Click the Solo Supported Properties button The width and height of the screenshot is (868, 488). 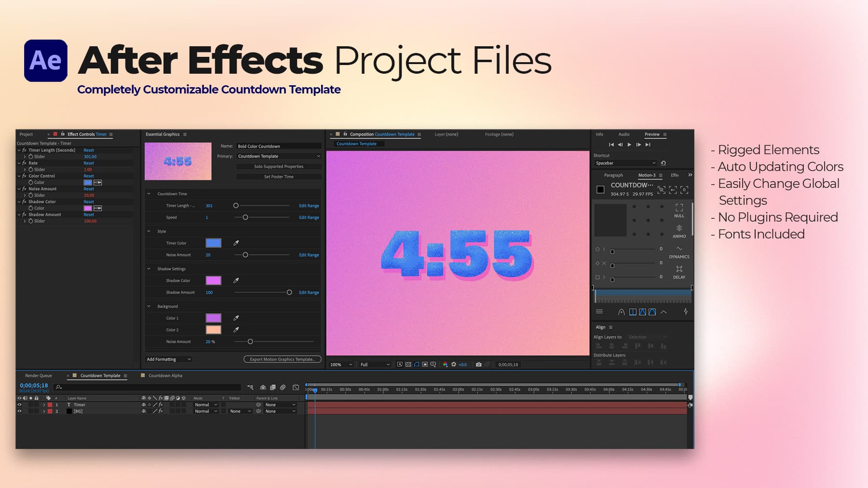[x=279, y=167]
